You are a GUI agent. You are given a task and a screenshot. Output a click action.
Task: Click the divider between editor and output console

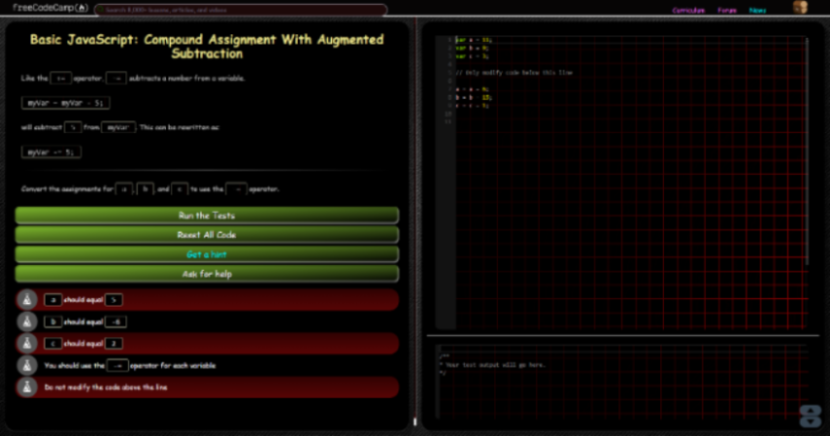click(620, 335)
